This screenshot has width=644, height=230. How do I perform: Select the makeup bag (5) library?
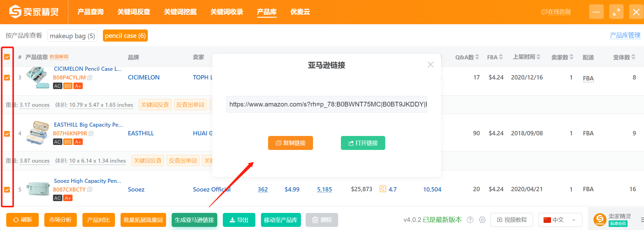pos(72,36)
